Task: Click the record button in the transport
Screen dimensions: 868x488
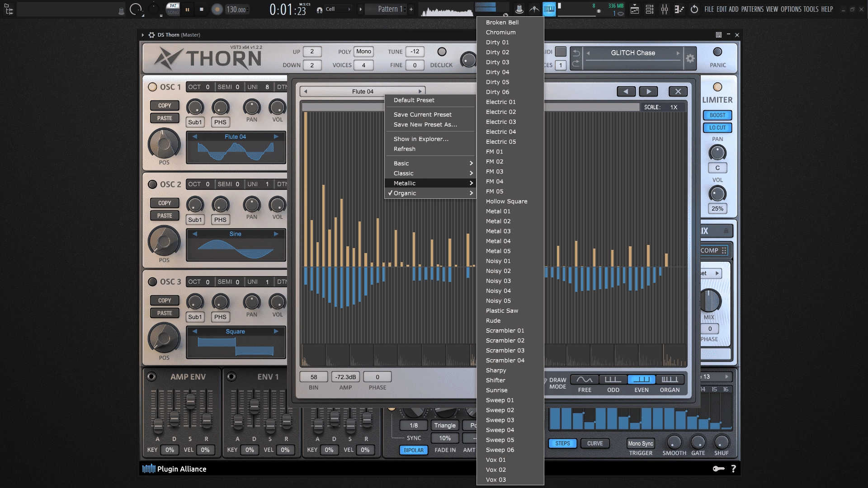Action: point(217,9)
